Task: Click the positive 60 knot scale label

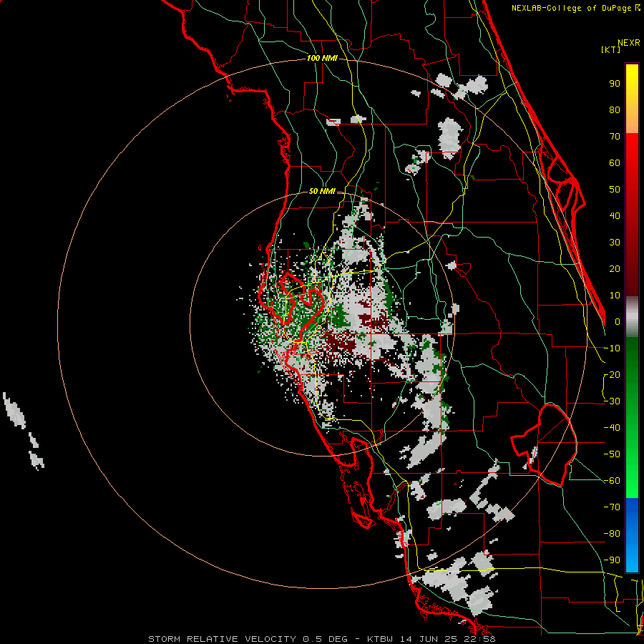Action: click(x=615, y=163)
